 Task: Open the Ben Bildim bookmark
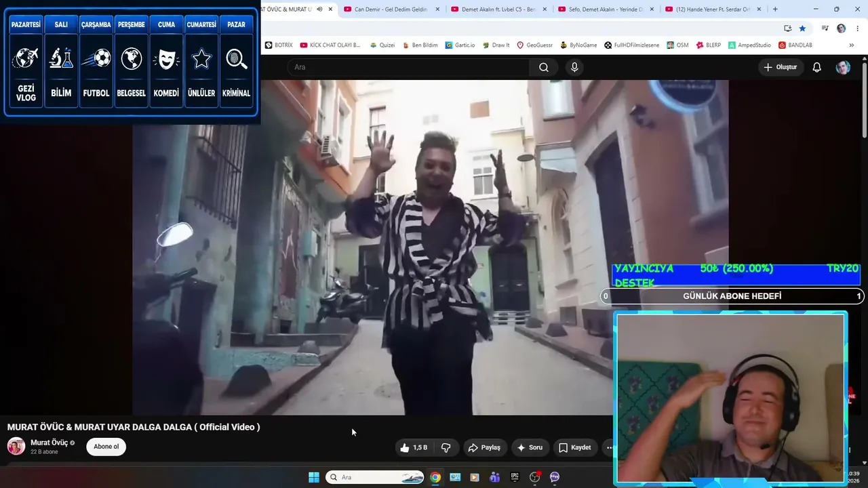pyautogui.click(x=419, y=45)
